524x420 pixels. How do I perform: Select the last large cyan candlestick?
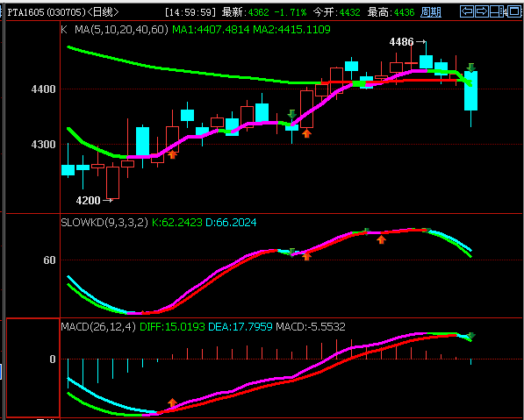pos(470,91)
